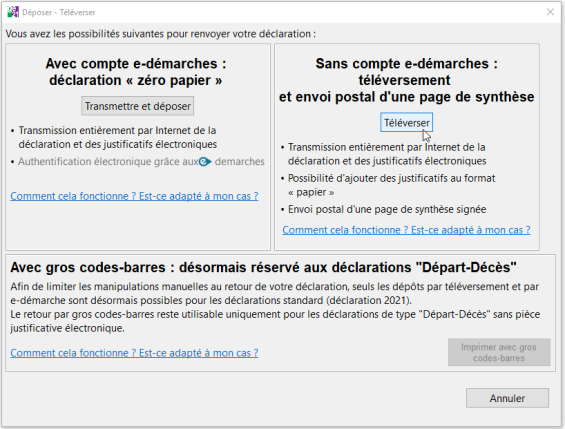Click Envoi postal d'une page de synthèse signée

[387, 209]
